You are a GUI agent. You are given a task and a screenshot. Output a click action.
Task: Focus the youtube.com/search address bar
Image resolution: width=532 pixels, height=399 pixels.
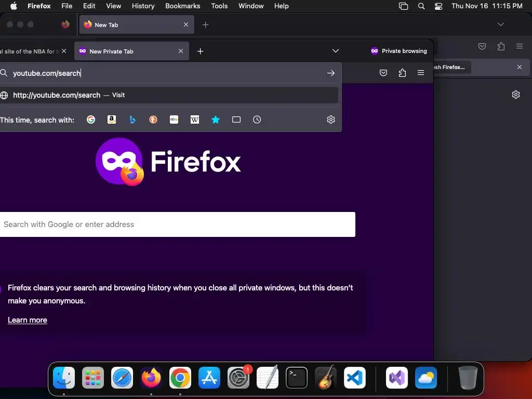[x=168, y=73]
